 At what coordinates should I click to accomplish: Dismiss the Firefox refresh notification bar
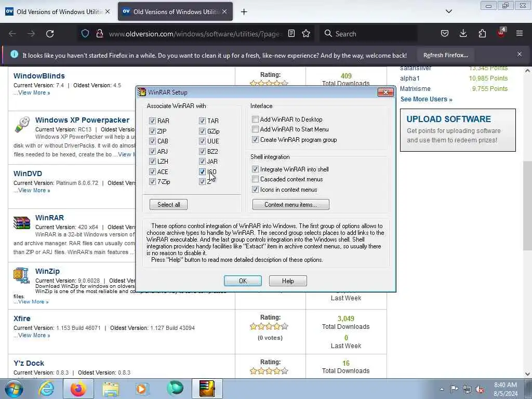(520, 54)
